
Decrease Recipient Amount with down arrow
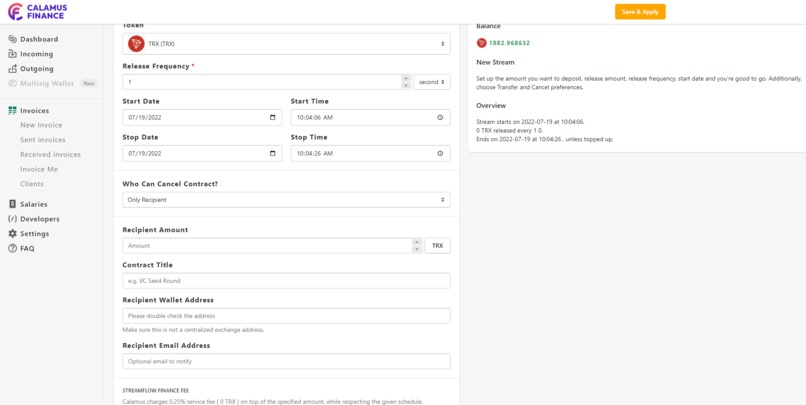[417, 249]
